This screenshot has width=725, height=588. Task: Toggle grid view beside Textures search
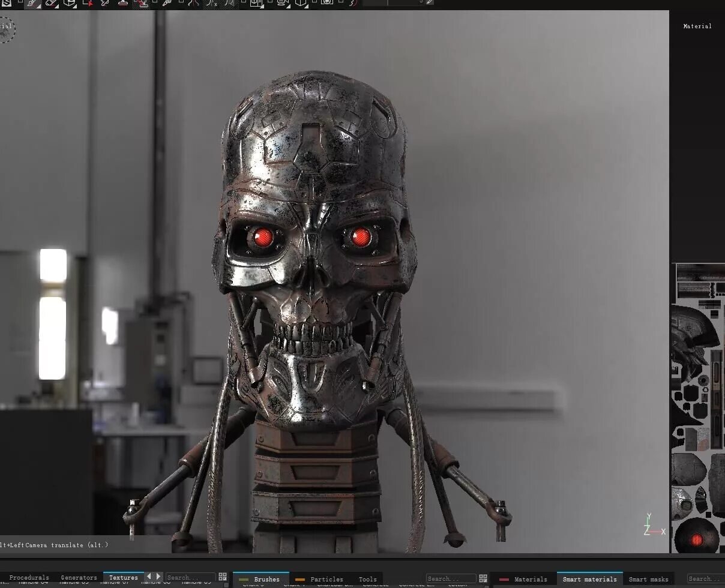coord(223,577)
